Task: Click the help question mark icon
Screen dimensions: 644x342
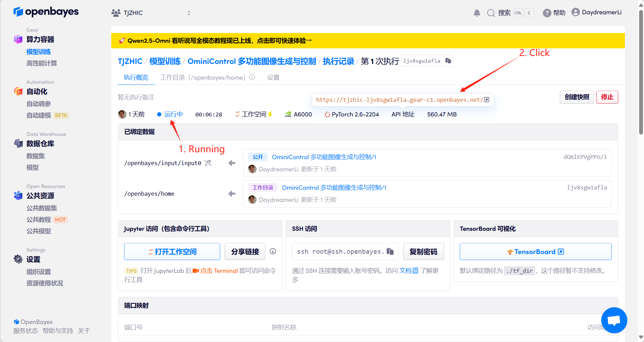Action: (547, 13)
